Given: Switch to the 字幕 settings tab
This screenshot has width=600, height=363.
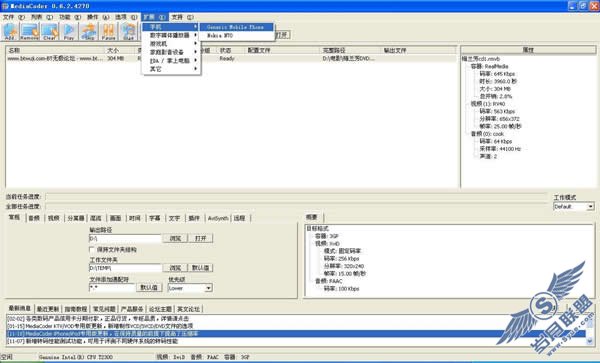Looking at the screenshot, I should 155,218.
